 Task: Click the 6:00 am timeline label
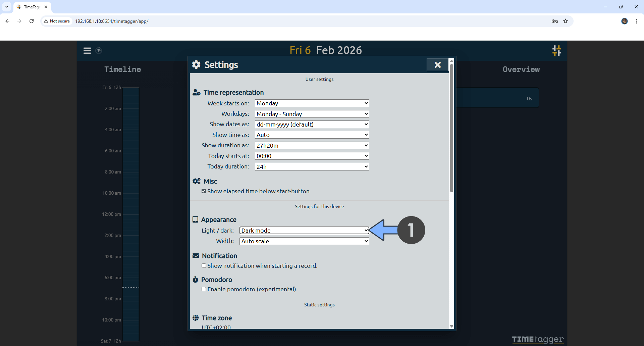[113, 151]
